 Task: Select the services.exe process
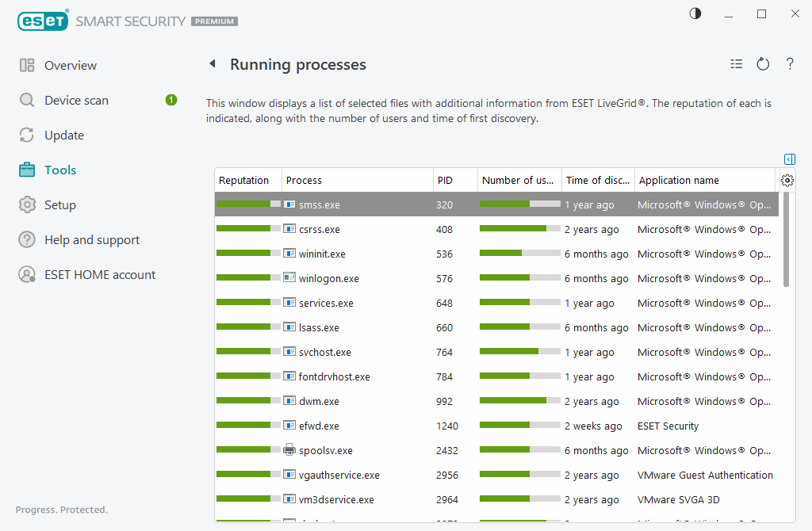tap(496, 303)
